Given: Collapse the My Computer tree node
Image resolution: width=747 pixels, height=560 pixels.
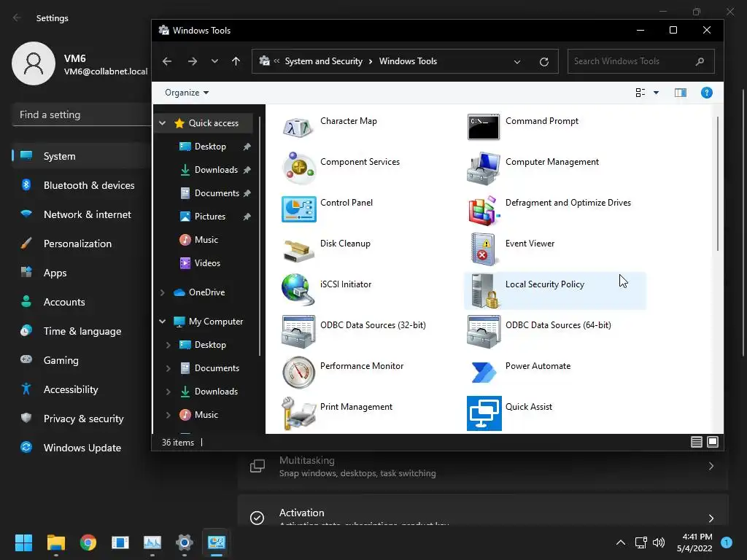Looking at the screenshot, I should click(163, 322).
